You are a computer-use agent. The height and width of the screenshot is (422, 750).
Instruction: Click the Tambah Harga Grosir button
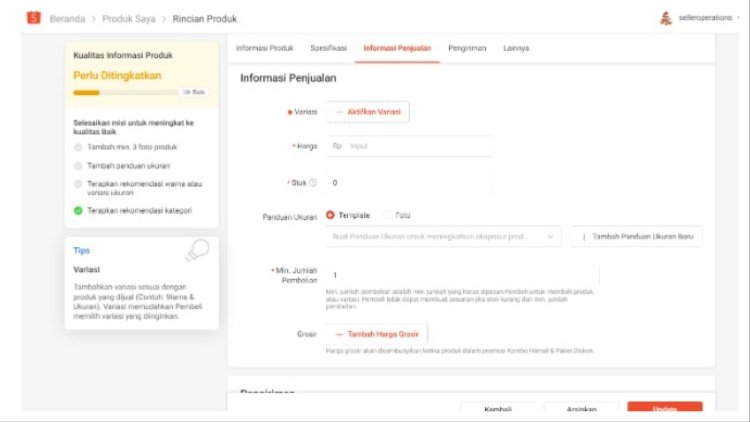click(x=377, y=334)
